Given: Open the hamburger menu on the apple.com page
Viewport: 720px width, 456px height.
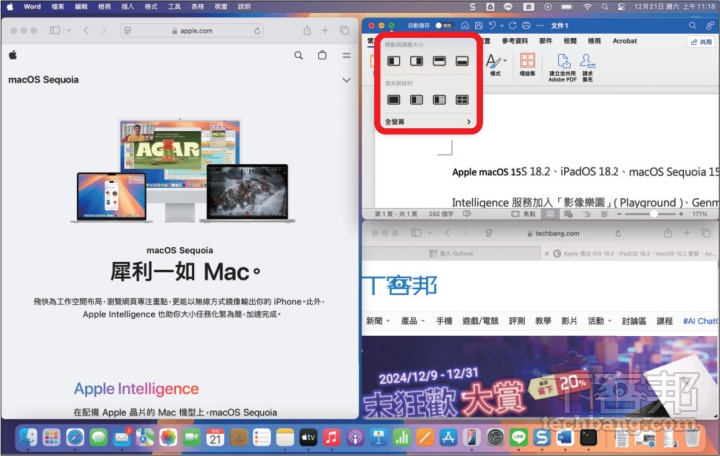Looking at the screenshot, I should [346, 56].
